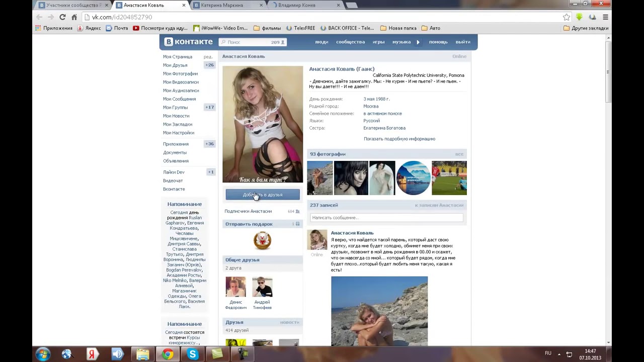Open Мои Друзья in the sidebar
Viewport: 644px width, 362px height.
pyautogui.click(x=175, y=65)
